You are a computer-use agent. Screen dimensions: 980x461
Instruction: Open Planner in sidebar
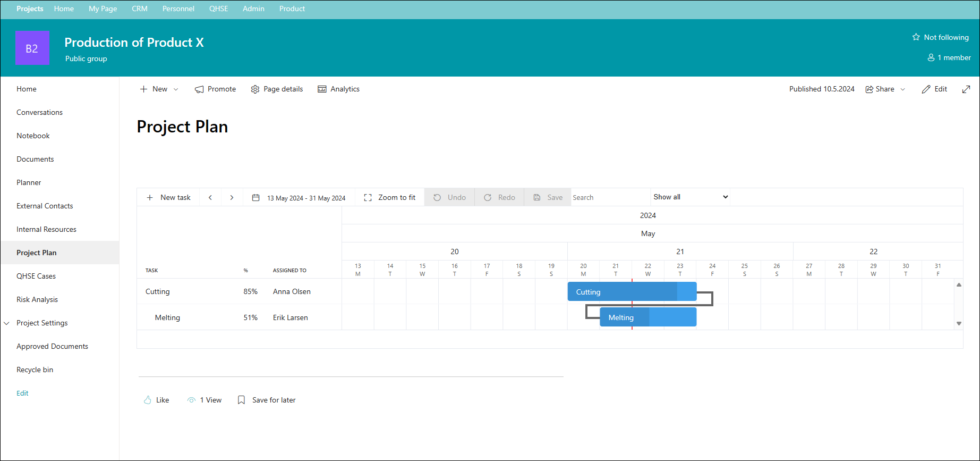[x=29, y=182]
